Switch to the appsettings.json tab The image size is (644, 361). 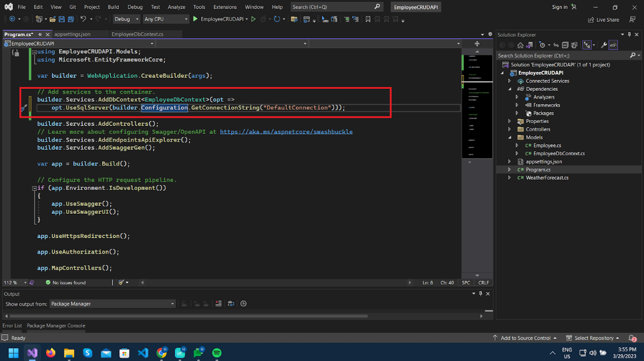[72, 34]
